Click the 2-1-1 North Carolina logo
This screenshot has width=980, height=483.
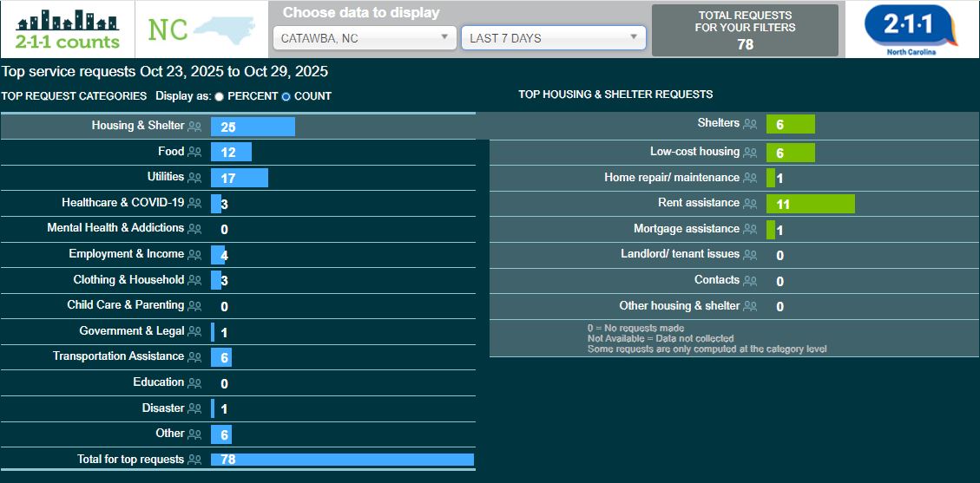[x=911, y=29]
